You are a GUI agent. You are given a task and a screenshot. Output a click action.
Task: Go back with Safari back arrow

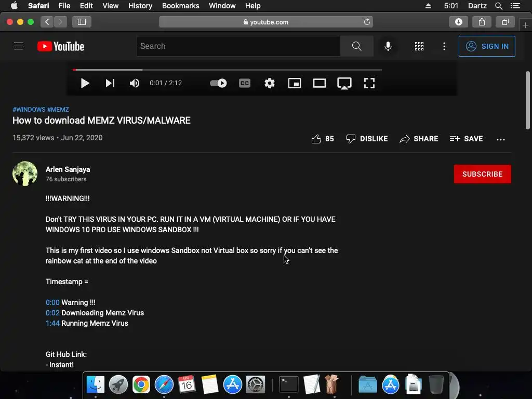[47, 22]
